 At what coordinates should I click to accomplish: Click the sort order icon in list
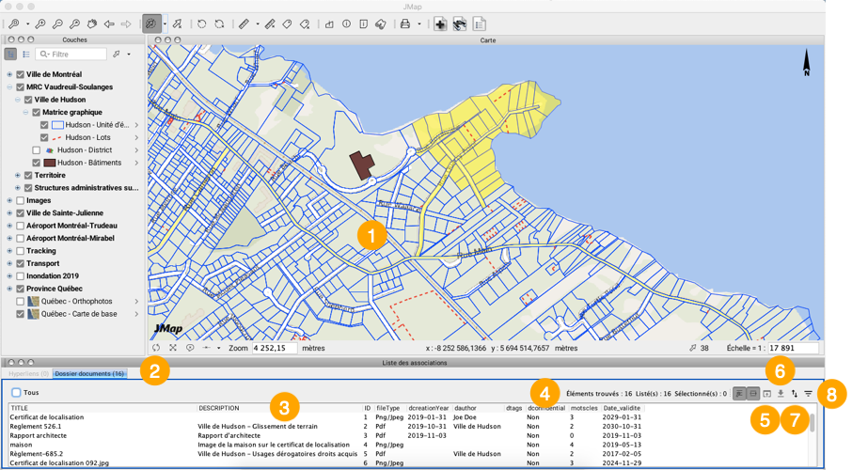794,394
